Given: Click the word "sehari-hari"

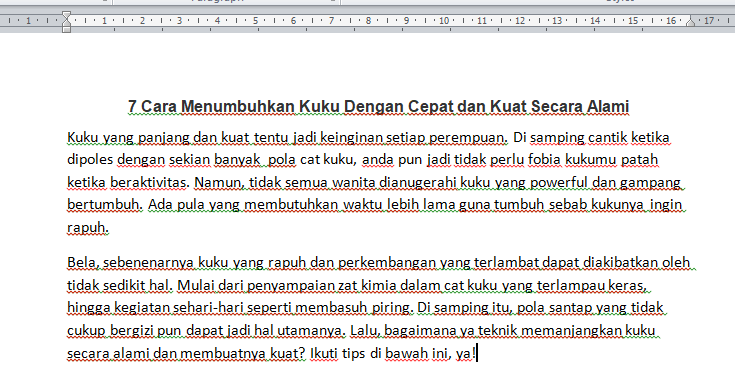Looking at the screenshot, I should click(x=209, y=308).
